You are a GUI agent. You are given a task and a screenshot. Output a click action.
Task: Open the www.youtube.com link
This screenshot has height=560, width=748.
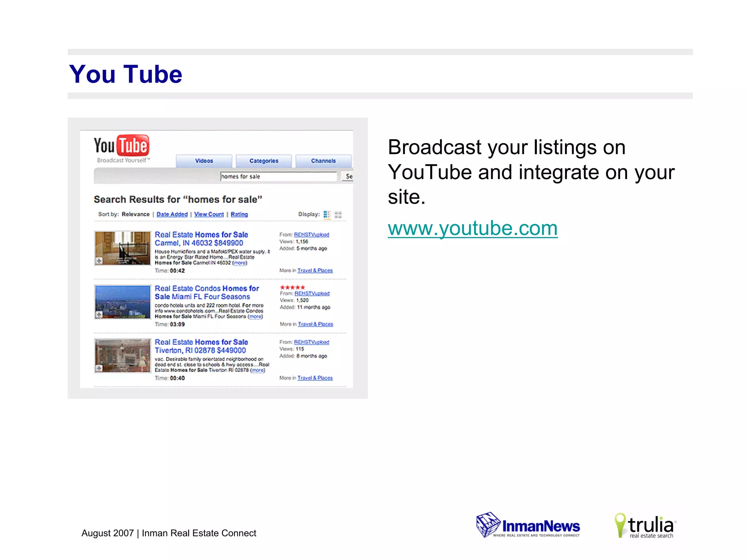coord(473,229)
